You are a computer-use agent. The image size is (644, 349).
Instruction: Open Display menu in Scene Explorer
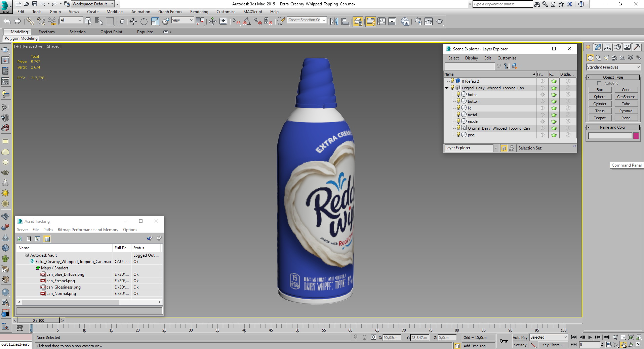[471, 58]
